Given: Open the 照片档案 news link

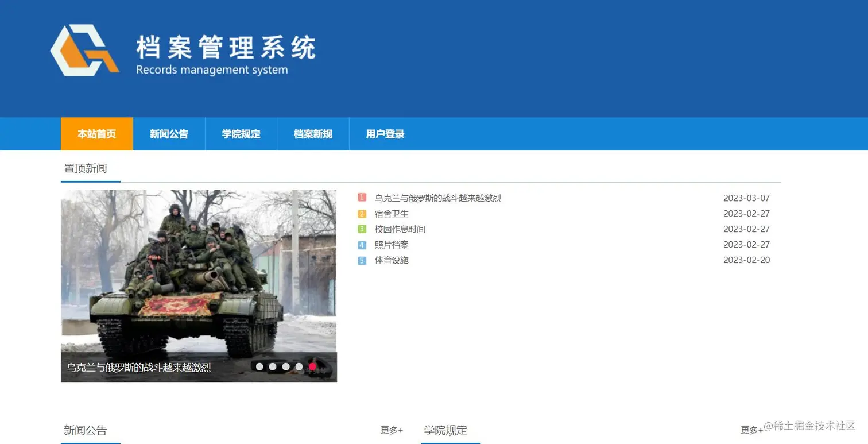Looking at the screenshot, I should tap(392, 245).
